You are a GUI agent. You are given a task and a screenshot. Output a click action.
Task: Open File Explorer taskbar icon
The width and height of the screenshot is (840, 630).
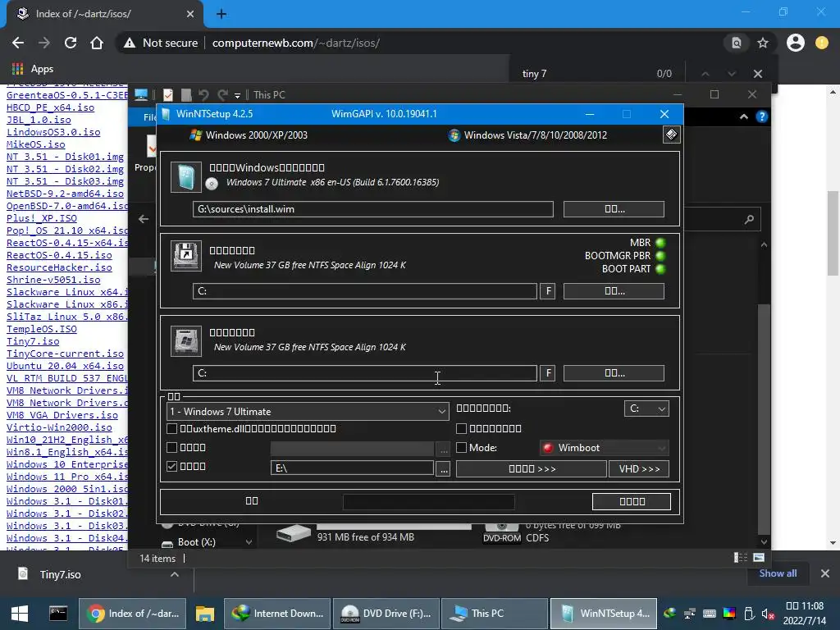pyautogui.click(x=204, y=614)
